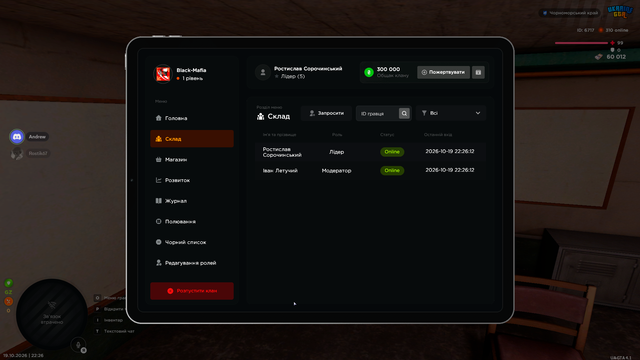Click the red Розпустити клан button
Screen dimensions: 640x360
coord(192,291)
